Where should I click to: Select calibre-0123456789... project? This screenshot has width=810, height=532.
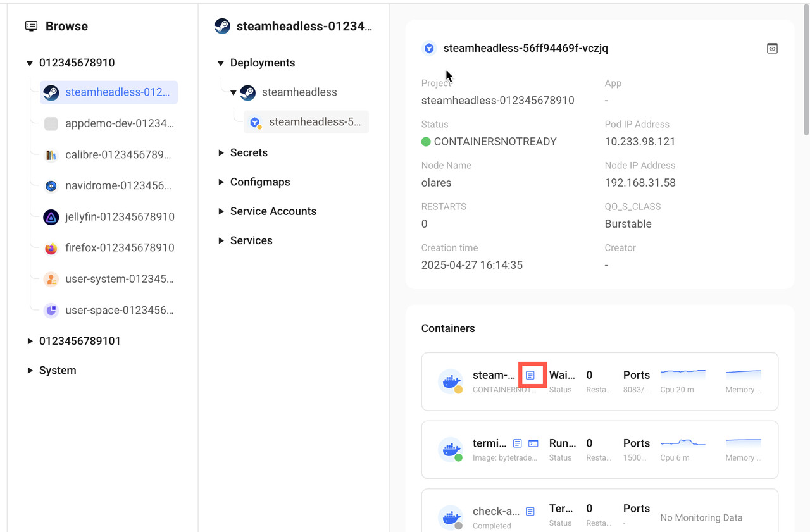pyautogui.click(x=109, y=154)
